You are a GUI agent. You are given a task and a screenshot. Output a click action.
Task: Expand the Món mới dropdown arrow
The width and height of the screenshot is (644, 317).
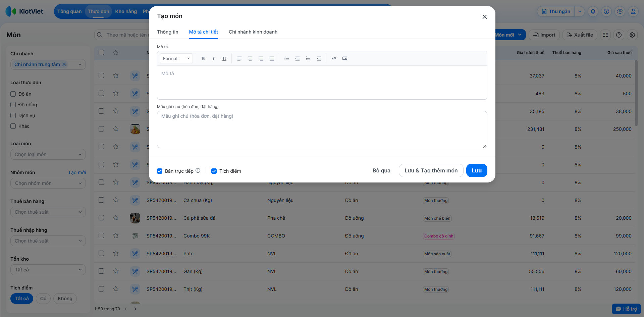(x=520, y=35)
